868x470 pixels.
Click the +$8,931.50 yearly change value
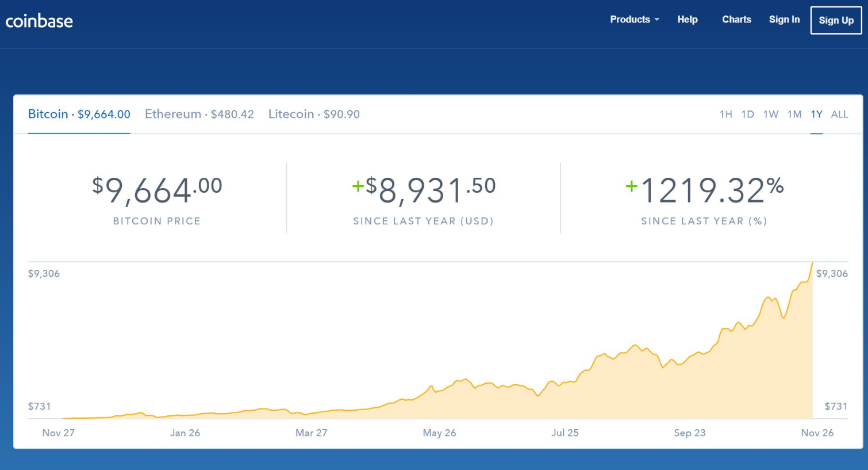pyautogui.click(x=424, y=190)
